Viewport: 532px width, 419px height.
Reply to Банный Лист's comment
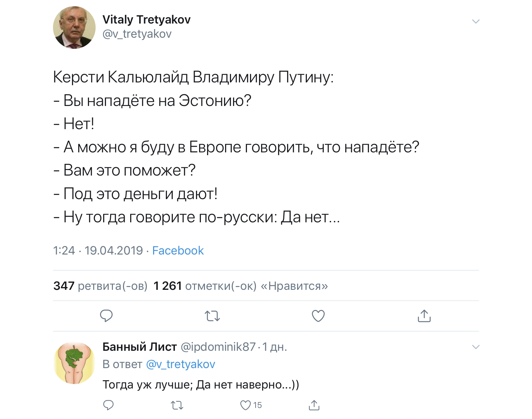click(x=108, y=405)
